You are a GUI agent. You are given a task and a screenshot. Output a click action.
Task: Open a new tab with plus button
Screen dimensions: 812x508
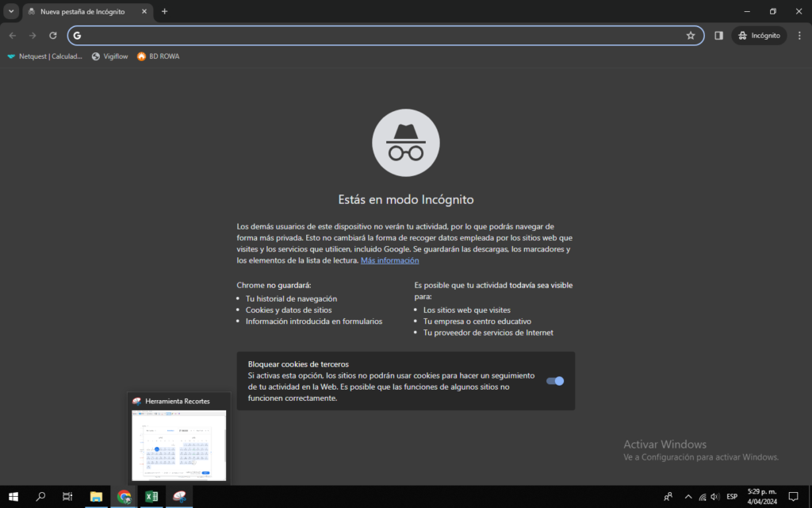pos(165,12)
